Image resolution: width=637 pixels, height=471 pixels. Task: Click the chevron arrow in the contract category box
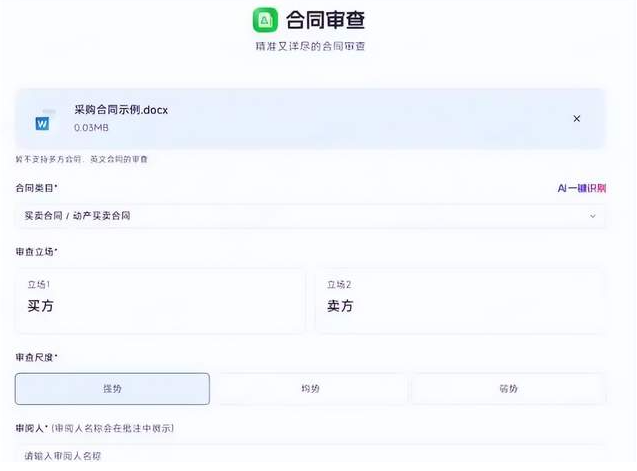592,216
